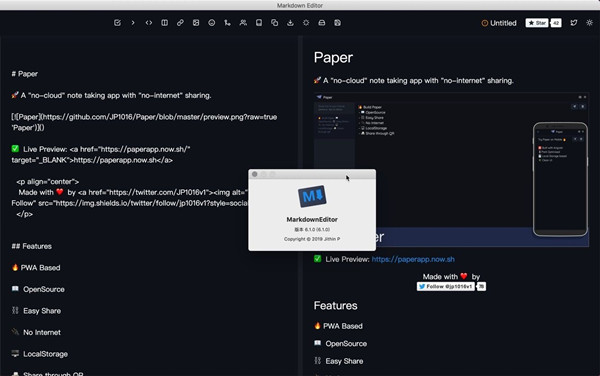Open the Twitter bird icon

574,23
